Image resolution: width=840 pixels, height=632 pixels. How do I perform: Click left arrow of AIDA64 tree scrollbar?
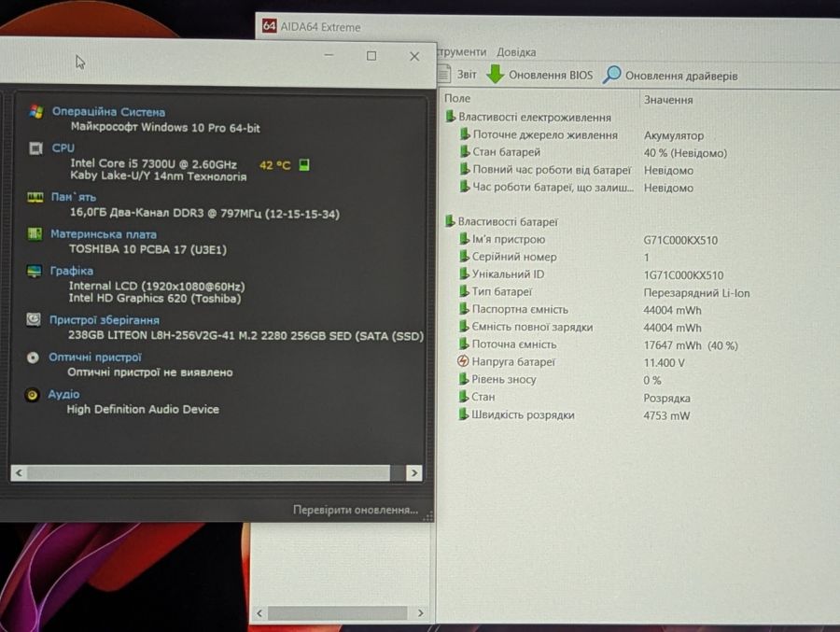[x=259, y=612]
